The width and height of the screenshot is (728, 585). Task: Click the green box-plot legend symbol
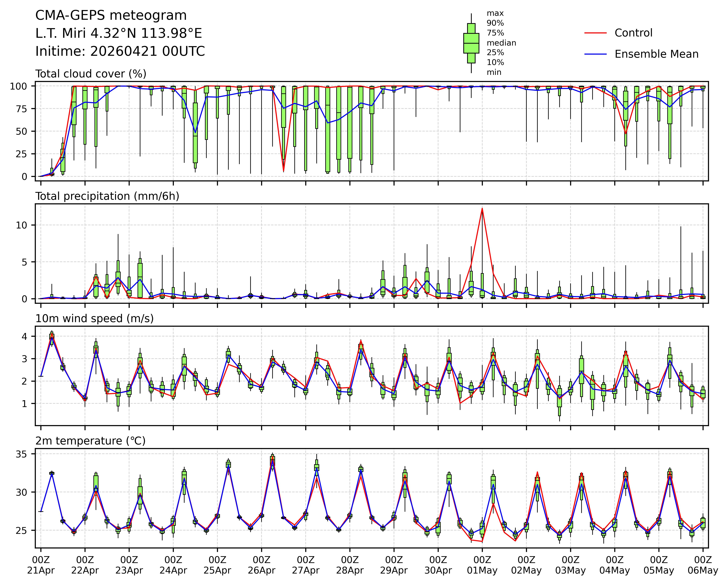tap(471, 43)
